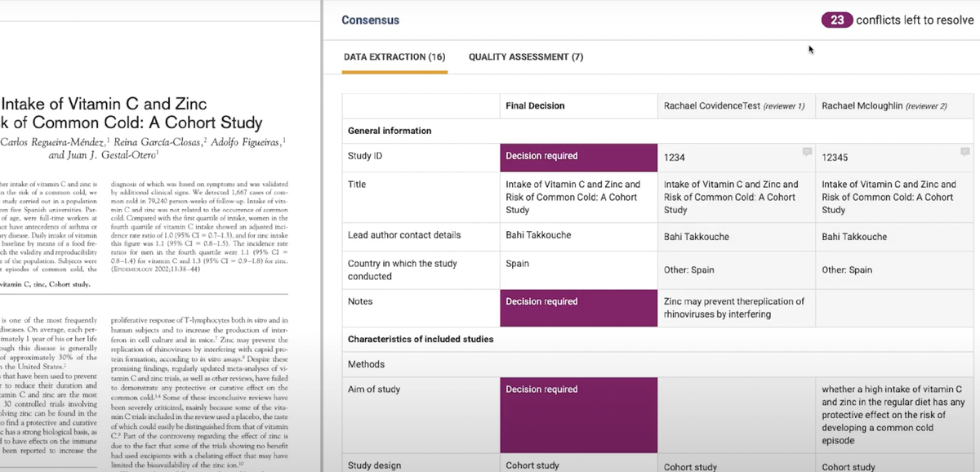The image size is (980, 472).
Task: Select the Data Extraction tab
Action: (394, 57)
